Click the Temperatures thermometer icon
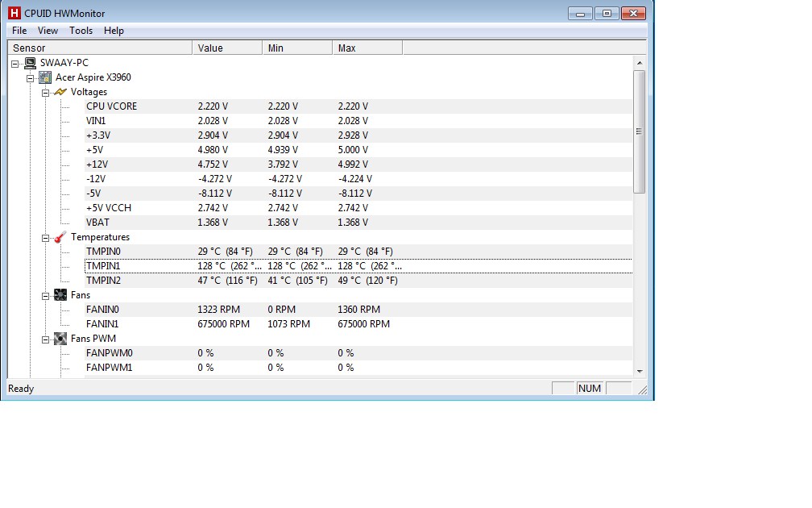This screenshot has width=812, height=508. 60,237
